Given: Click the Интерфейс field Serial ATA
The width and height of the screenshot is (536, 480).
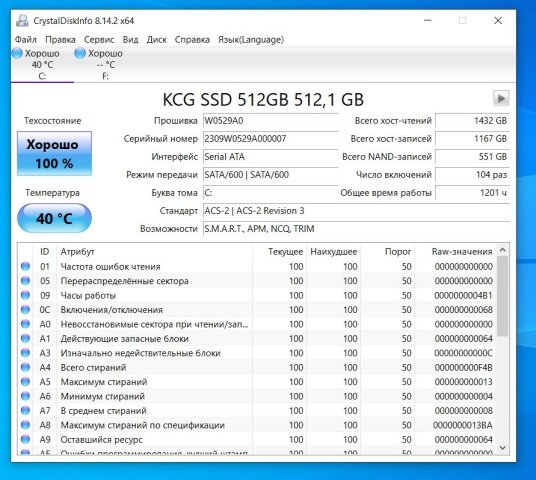Looking at the screenshot, I should point(270,157).
